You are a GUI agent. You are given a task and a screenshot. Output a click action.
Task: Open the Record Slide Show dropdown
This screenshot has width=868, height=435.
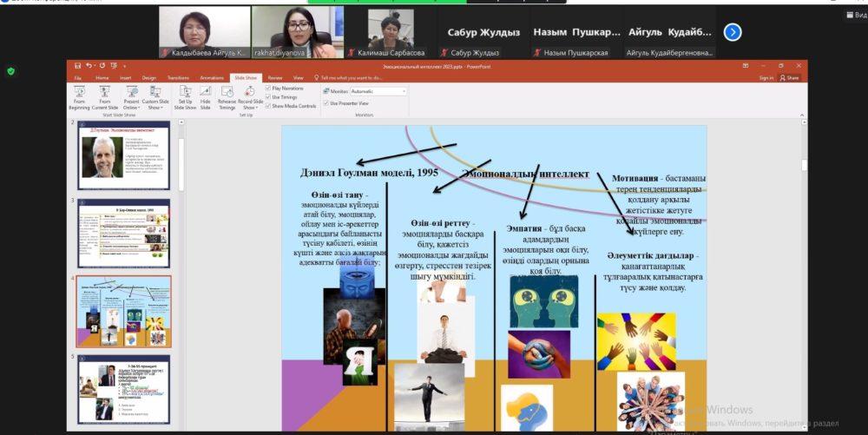(250, 97)
